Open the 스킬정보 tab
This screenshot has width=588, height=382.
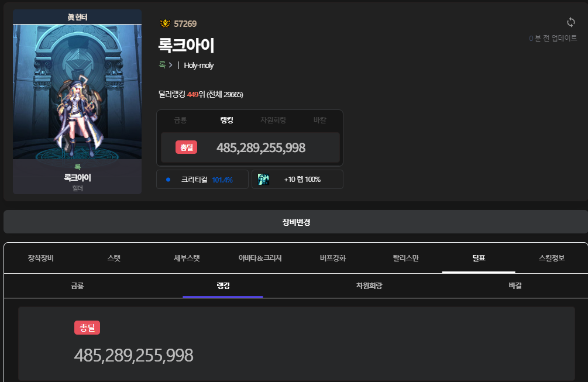pyautogui.click(x=551, y=258)
